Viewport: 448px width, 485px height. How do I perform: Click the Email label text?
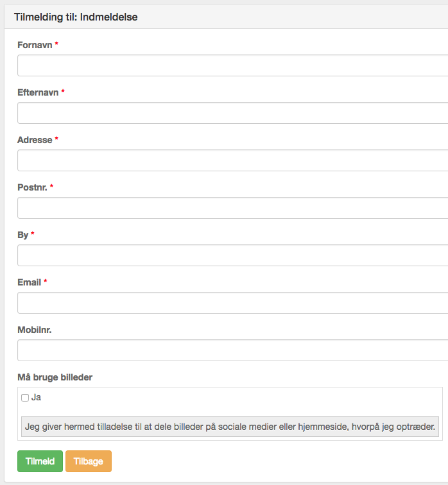[x=29, y=282]
